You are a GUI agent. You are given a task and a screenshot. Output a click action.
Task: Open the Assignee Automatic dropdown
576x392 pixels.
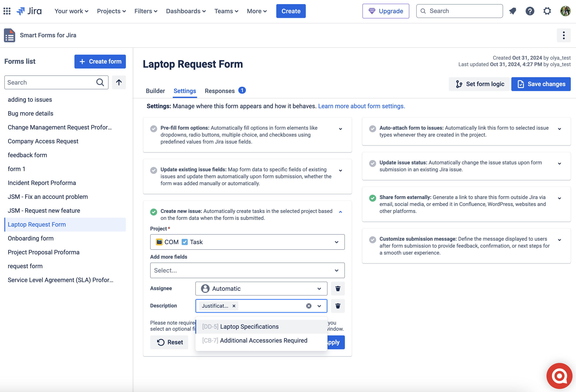[261, 289]
